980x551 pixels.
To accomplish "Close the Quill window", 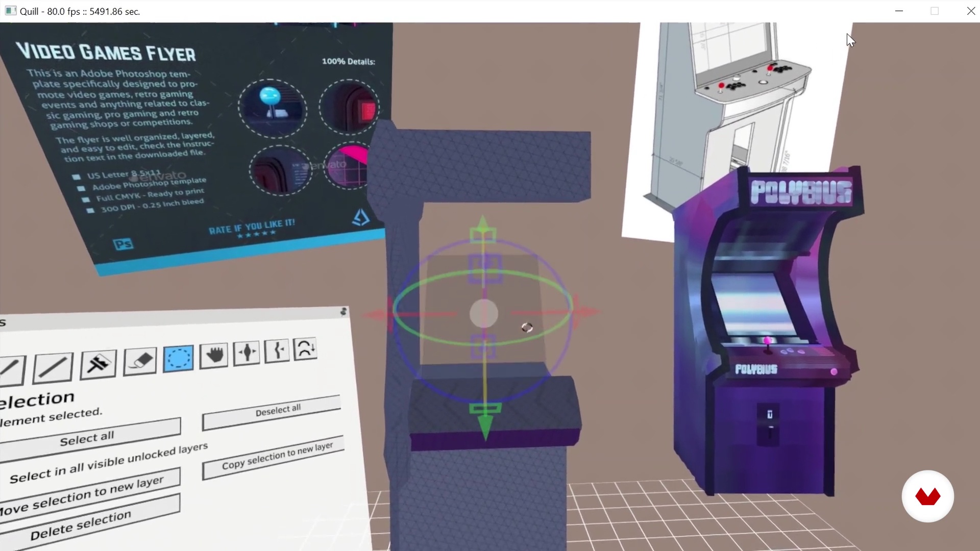I will pos(971,11).
